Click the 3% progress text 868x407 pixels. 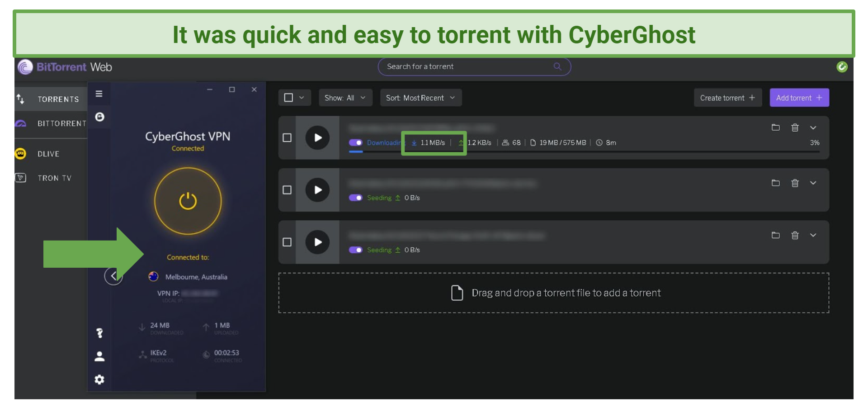[815, 142]
